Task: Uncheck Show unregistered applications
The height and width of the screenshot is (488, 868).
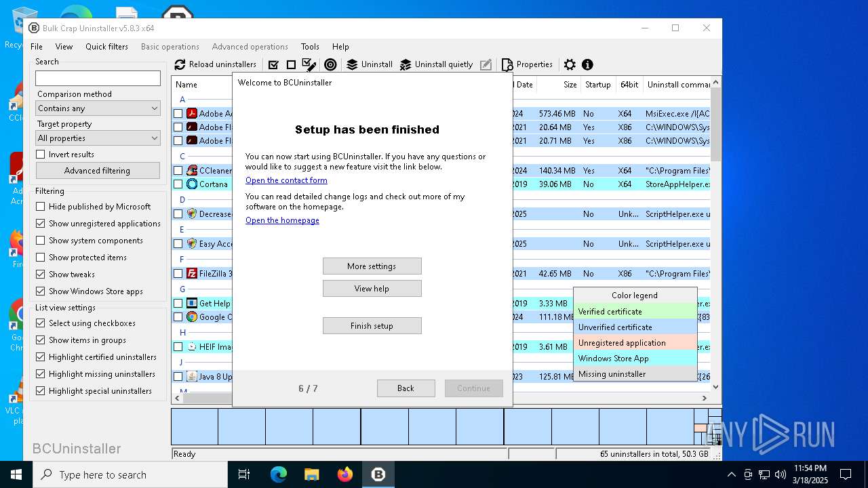Action: 41,224
